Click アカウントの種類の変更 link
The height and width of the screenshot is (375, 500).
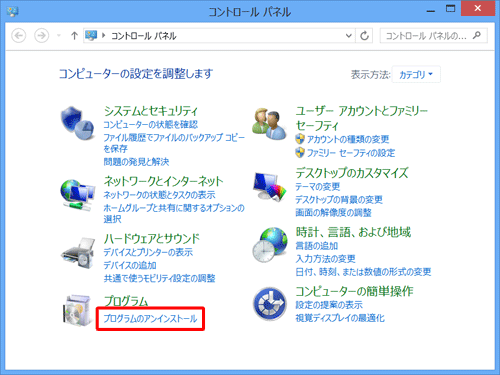click(348, 139)
